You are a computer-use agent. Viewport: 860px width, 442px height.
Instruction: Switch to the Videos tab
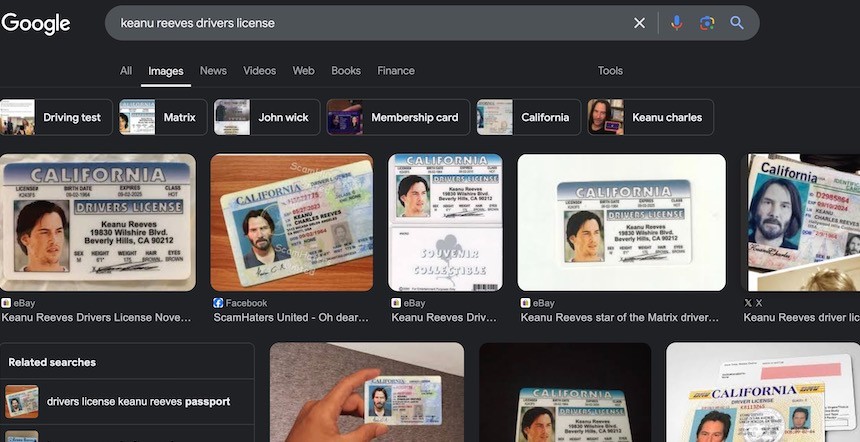[x=259, y=71]
